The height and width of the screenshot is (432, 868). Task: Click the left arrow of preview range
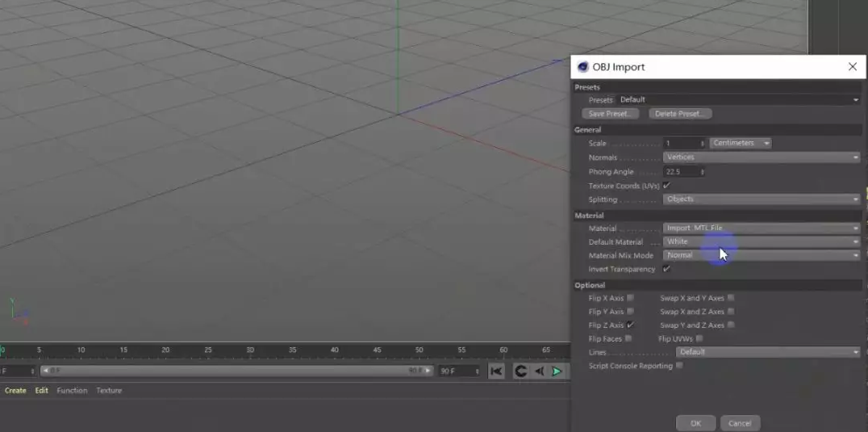point(45,371)
